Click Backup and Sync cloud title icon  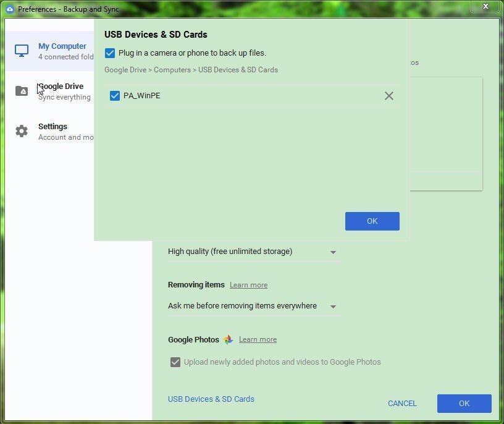pos(10,9)
